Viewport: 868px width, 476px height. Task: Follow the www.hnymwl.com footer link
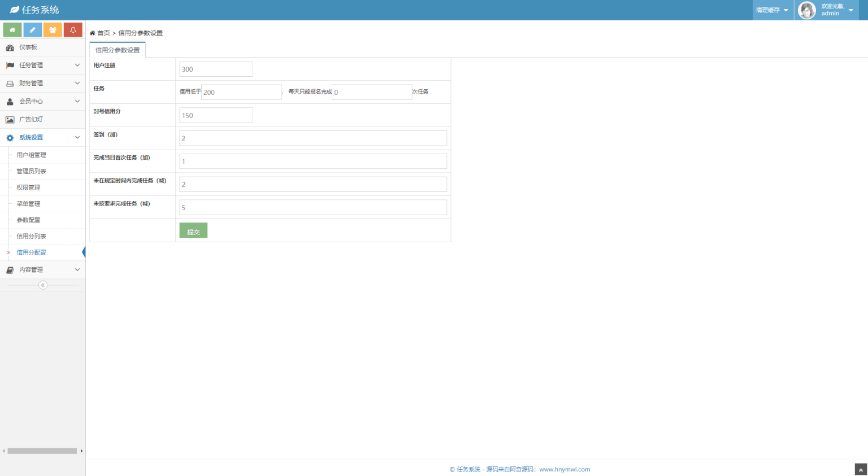tap(564, 470)
